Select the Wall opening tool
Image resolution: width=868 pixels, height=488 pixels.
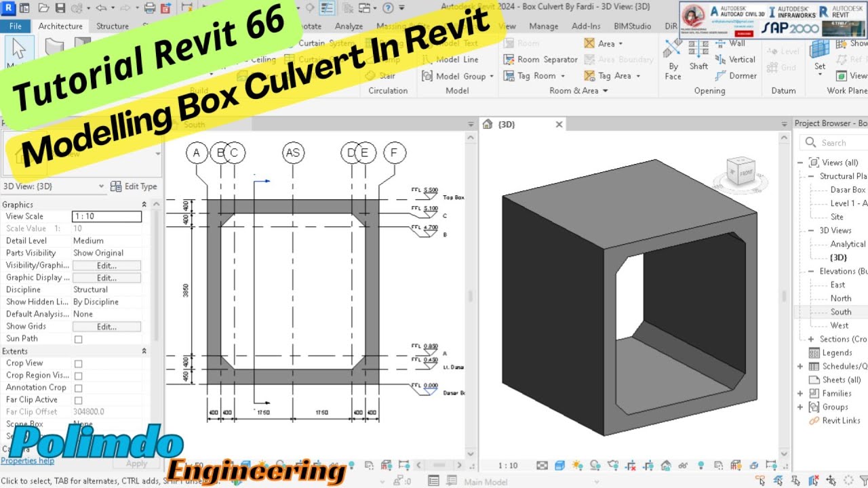tap(730, 43)
